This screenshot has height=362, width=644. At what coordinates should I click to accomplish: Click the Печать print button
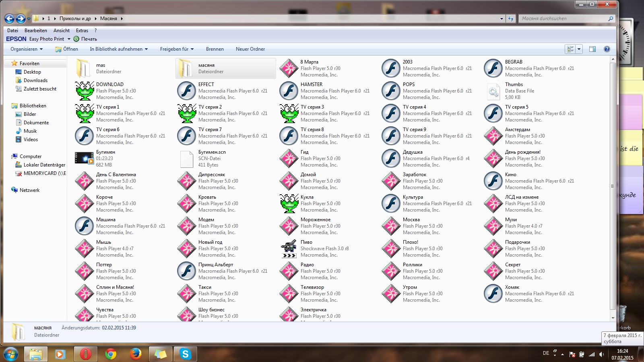tap(85, 39)
